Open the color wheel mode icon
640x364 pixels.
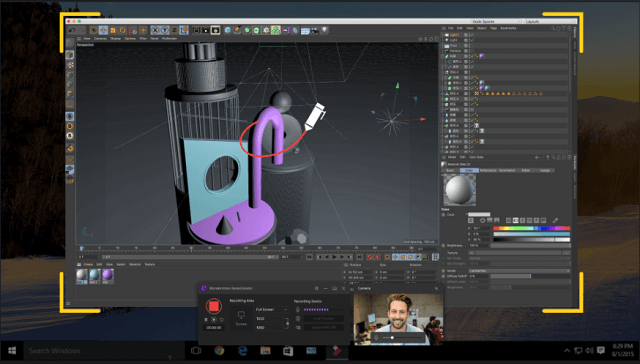(483, 220)
